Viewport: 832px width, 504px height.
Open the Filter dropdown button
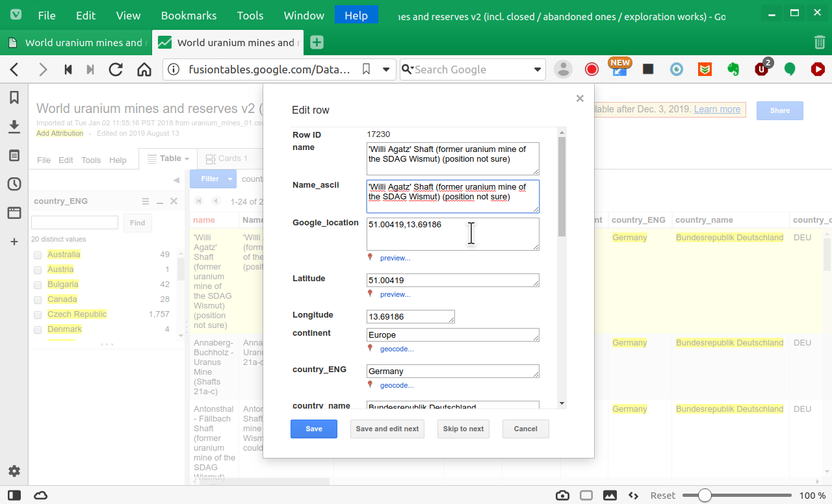click(x=213, y=179)
